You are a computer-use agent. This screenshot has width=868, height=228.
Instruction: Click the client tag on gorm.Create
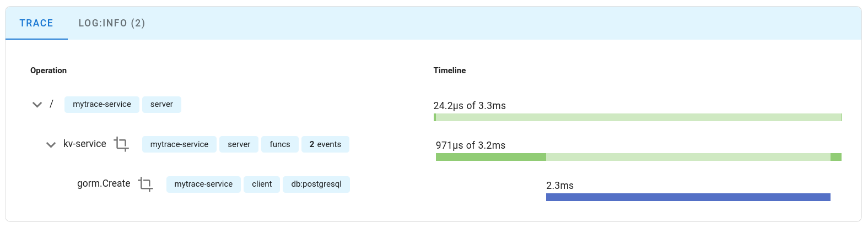262,184
